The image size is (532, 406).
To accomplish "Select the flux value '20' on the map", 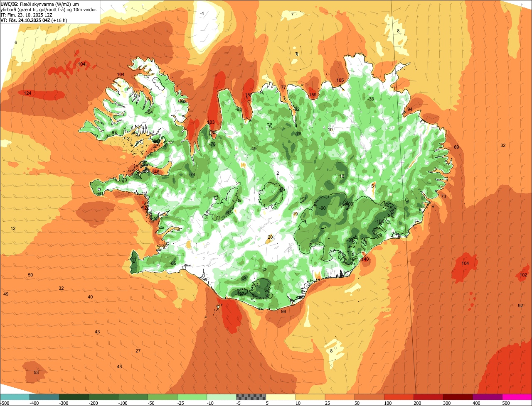I will click(270, 237).
